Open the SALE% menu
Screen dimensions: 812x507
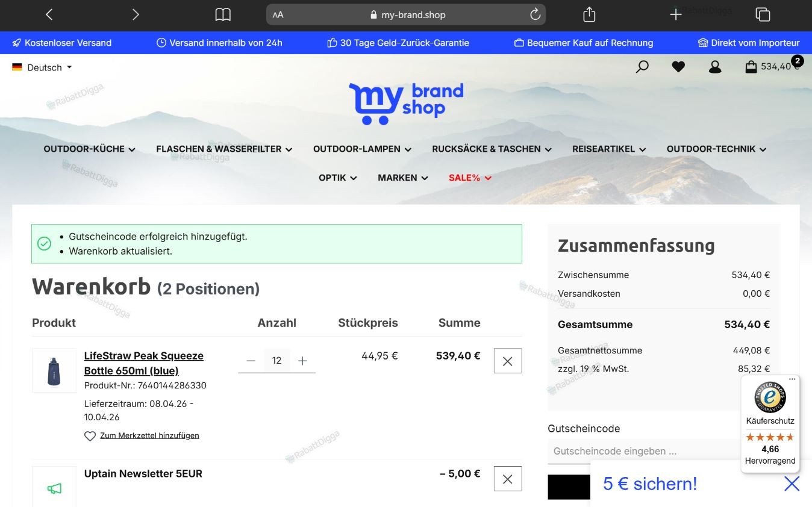470,178
